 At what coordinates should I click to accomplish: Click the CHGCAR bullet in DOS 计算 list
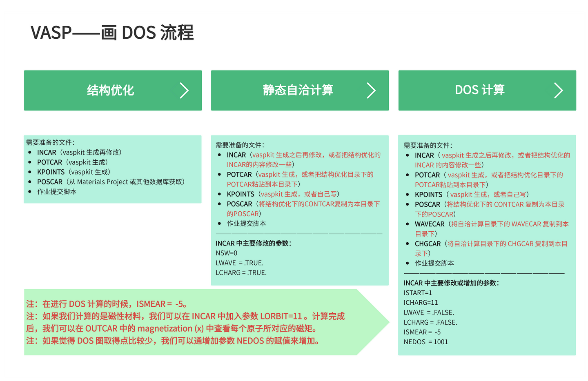click(428, 244)
